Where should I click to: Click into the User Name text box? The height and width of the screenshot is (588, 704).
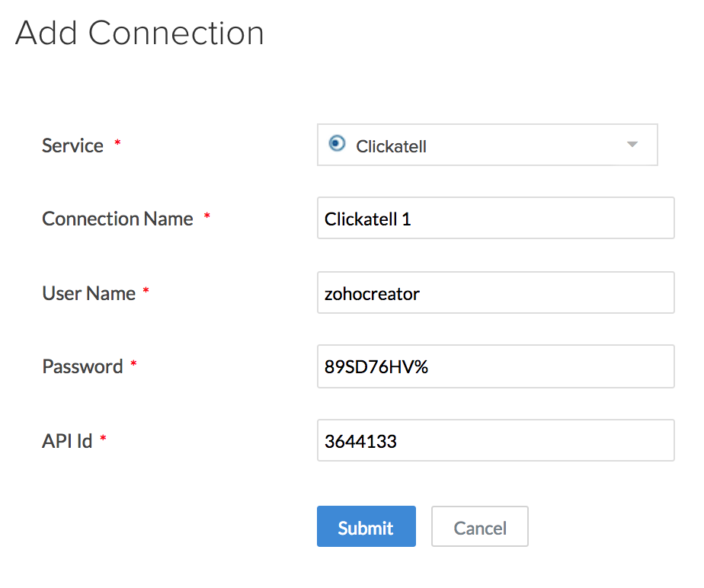[495, 292]
